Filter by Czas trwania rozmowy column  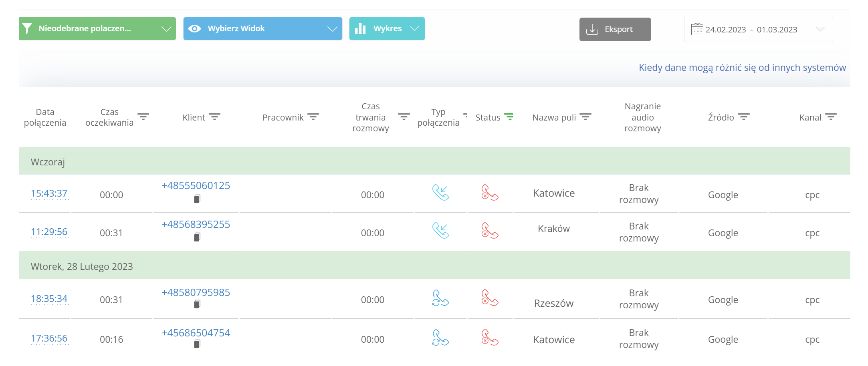point(404,117)
